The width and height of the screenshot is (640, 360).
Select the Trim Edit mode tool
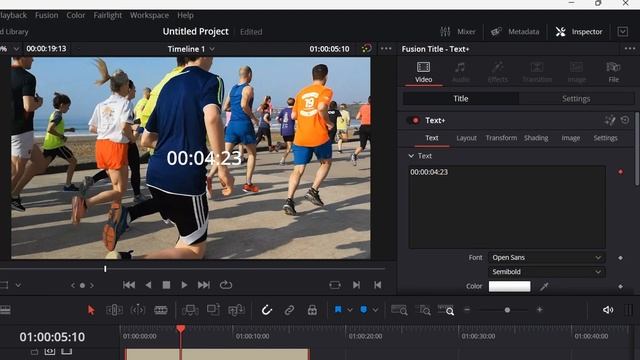tap(114, 310)
